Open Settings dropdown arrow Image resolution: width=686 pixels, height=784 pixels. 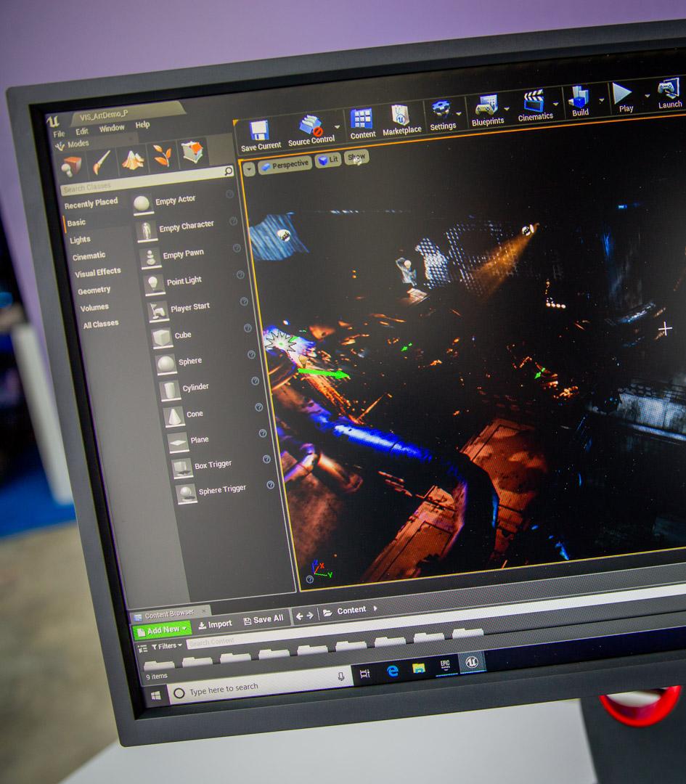pyautogui.click(x=459, y=114)
